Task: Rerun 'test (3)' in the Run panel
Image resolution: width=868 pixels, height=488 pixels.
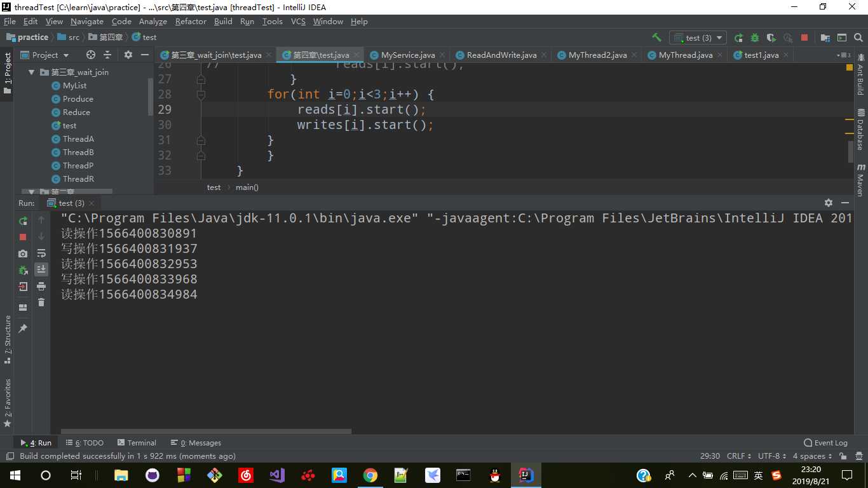Action: pos(23,220)
